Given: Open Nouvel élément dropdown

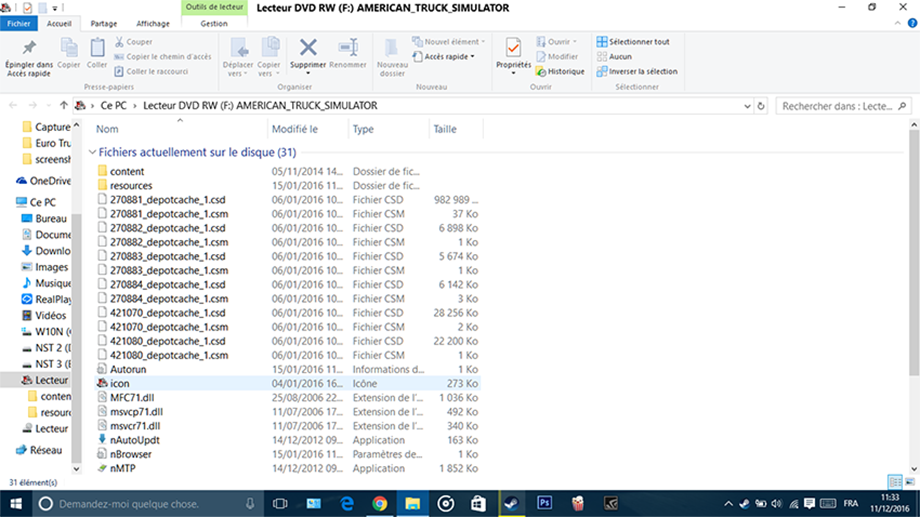Looking at the screenshot, I should pyautogui.click(x=449, y=42).
